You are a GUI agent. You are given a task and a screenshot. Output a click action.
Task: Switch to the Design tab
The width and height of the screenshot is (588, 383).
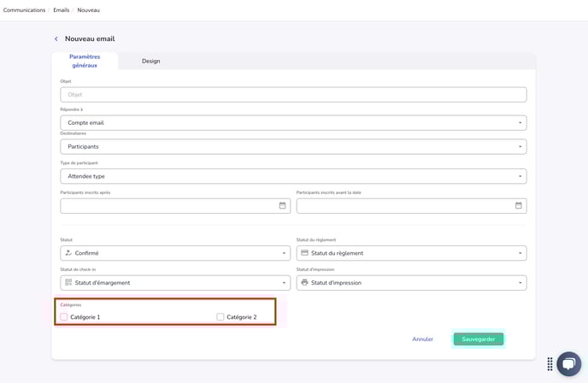pos(150,61)
